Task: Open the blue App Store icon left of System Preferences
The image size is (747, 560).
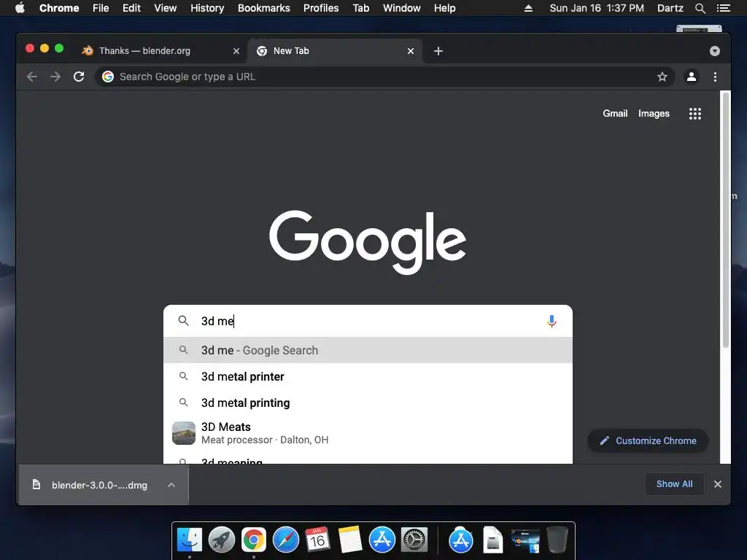Action: coord(382,540)
